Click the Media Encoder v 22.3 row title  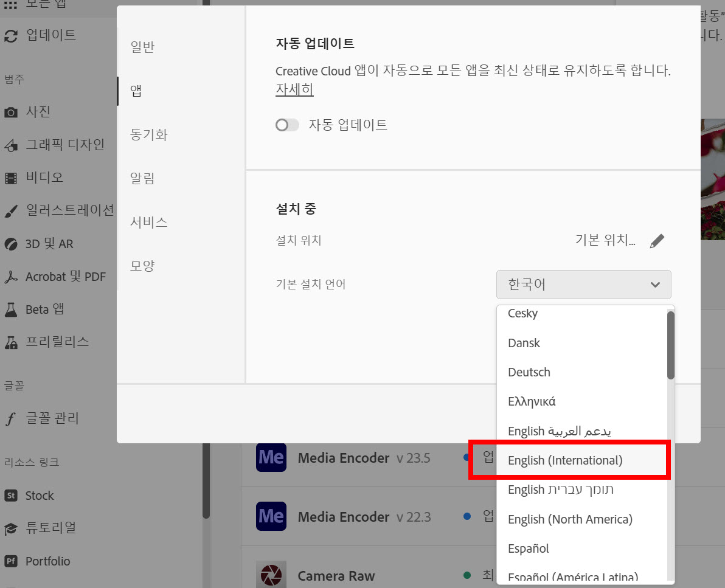pyautogui.click(x=344, y=517)
